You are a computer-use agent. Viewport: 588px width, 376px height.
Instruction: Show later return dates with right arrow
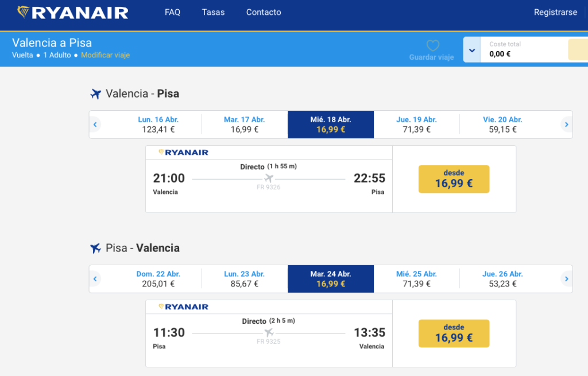point(566,279)
